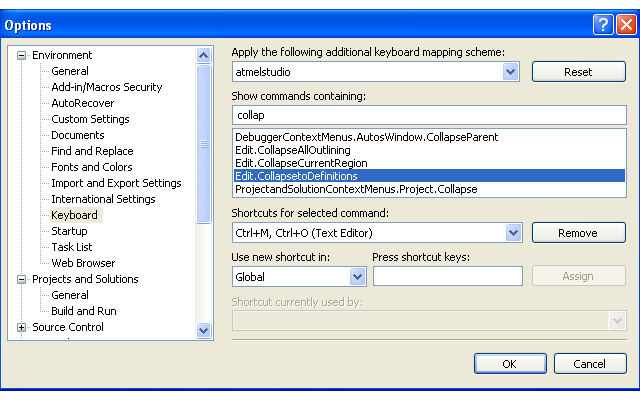This screenshot has height=400, width=640.
Task: Cancel the Options dialog
Action: (x=590, y=364)
